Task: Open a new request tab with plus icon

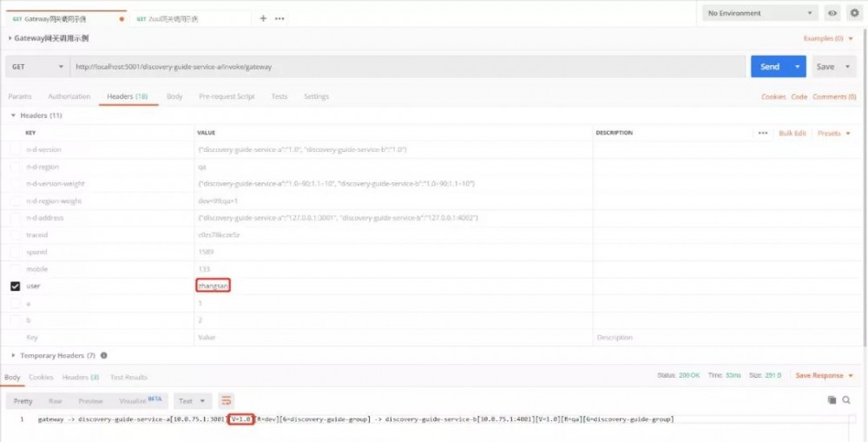Action: (x=263, y=18)
